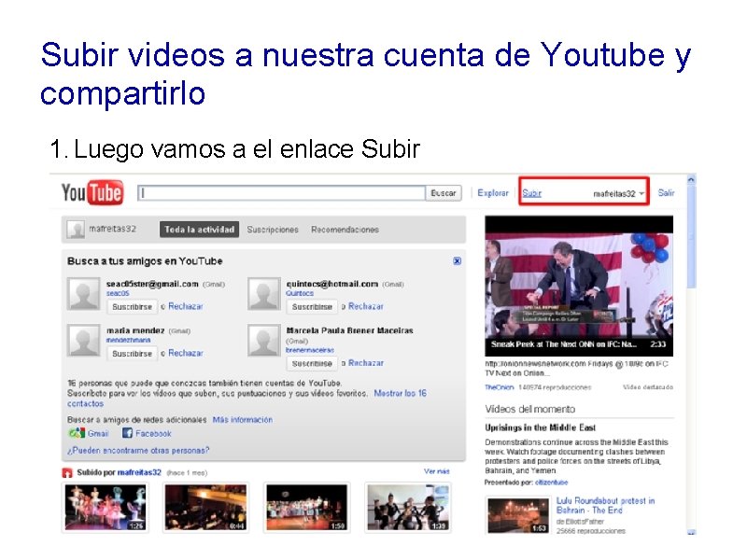Open Quintocs channel link
747x560 pixels.
pyautogui.click(x=300, y=293)
